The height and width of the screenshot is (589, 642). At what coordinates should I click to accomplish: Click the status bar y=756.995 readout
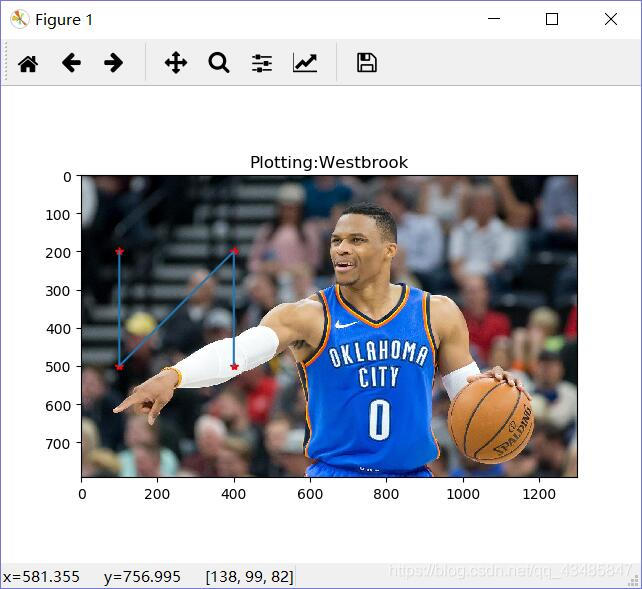pos(142,577)
